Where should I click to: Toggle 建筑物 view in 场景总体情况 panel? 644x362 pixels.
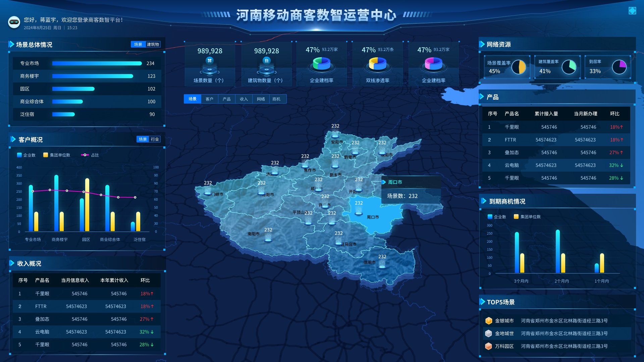click(153, 44)
